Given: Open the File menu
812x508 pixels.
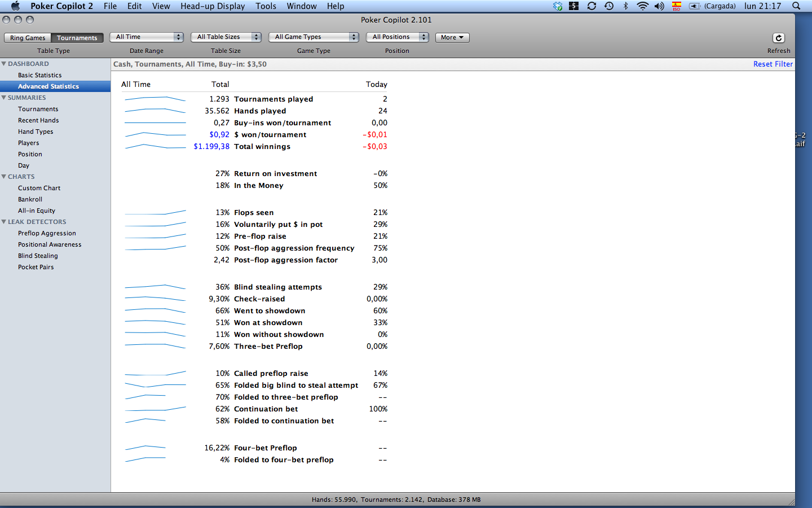Looking at the screenshot, I should click(x=110, y=6).
